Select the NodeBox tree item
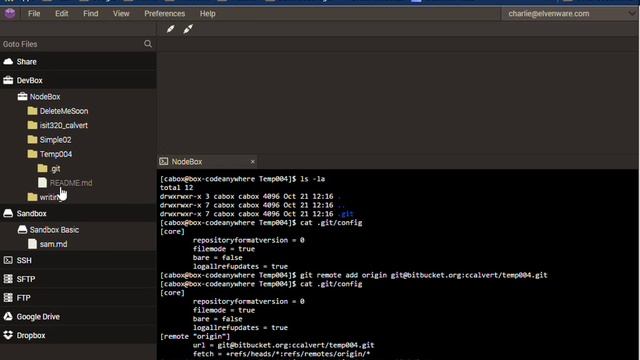 pos(45,97)
